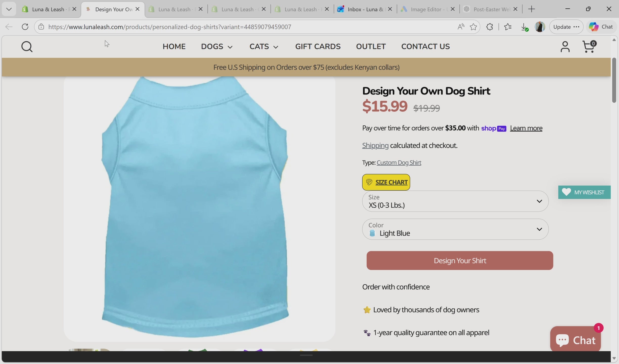This screenshot has width=619, height=364.
Task: Close the Inbox - Luna tab
Action: [x=390, y=9]
